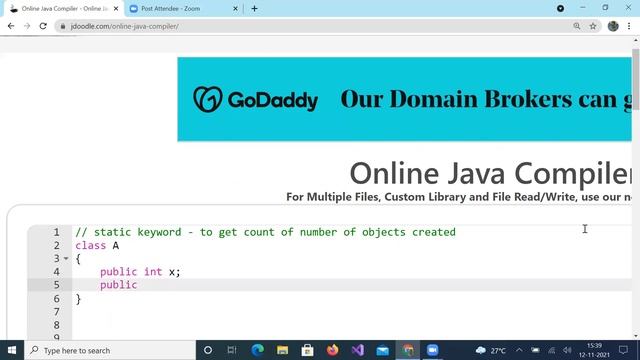640x360 pixels.
Task: Bookmark this page with the star
Action: pyautogui.click(x=593, y=26)
